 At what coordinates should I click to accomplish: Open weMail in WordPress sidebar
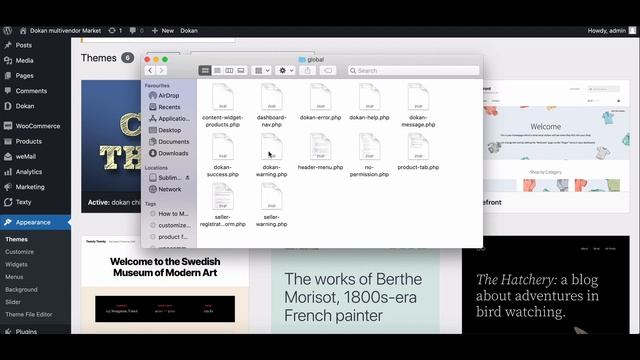(x=26, y=156)
